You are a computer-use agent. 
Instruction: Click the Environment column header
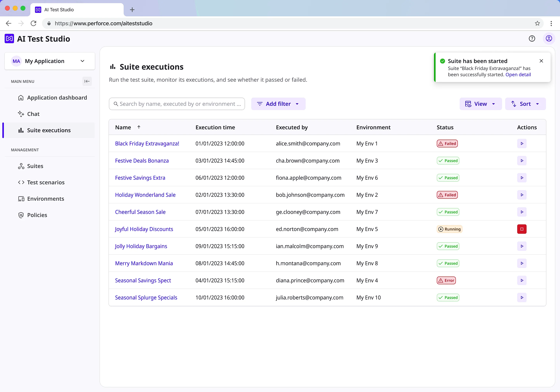tap(373, 127)
